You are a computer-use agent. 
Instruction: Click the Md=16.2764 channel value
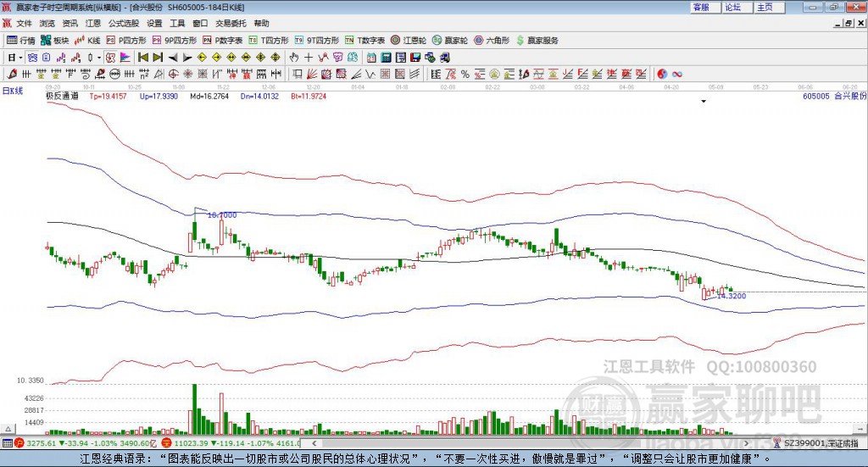pos(209,96)
